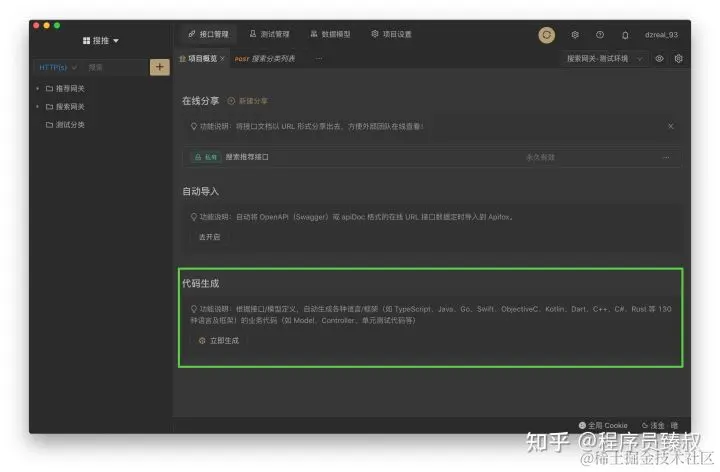Click the yellow macOS minimize dot

coord(46,25)
